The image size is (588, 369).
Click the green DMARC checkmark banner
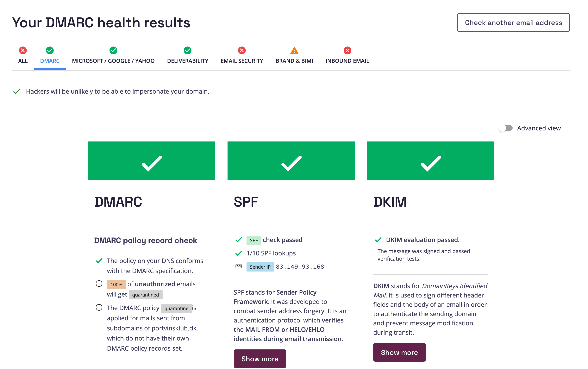point(151,161)
